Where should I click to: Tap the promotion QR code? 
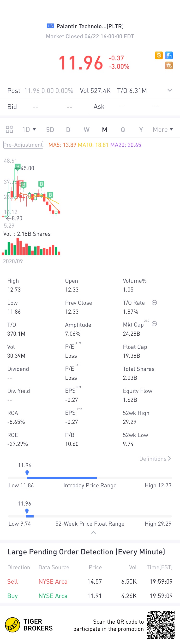coord(161,625)
